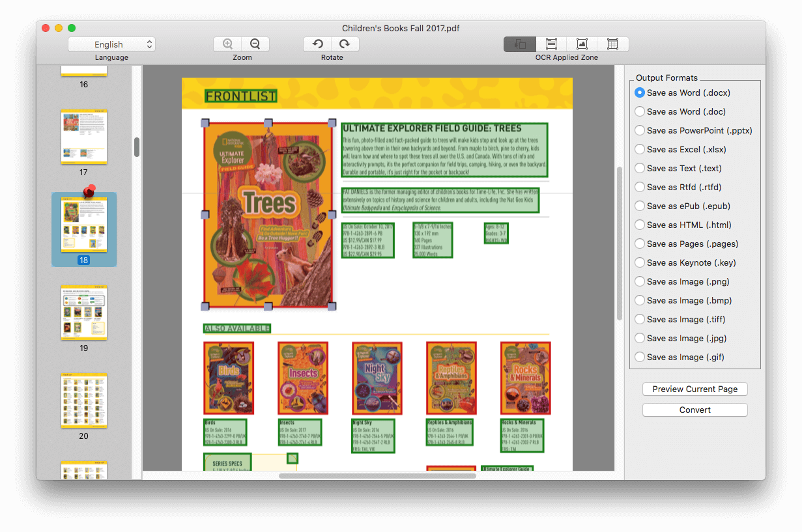This screenshot has width=802, height=532.
Task: Open the English language dropdown
Action: (111, 44)
